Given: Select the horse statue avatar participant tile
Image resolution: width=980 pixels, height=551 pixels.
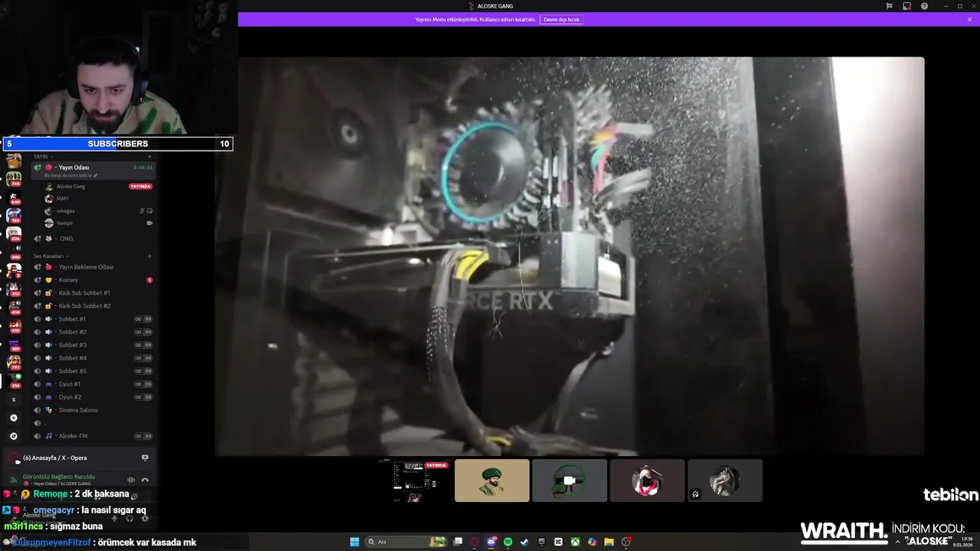Looking at the screenshot, I should click(725, 481).
